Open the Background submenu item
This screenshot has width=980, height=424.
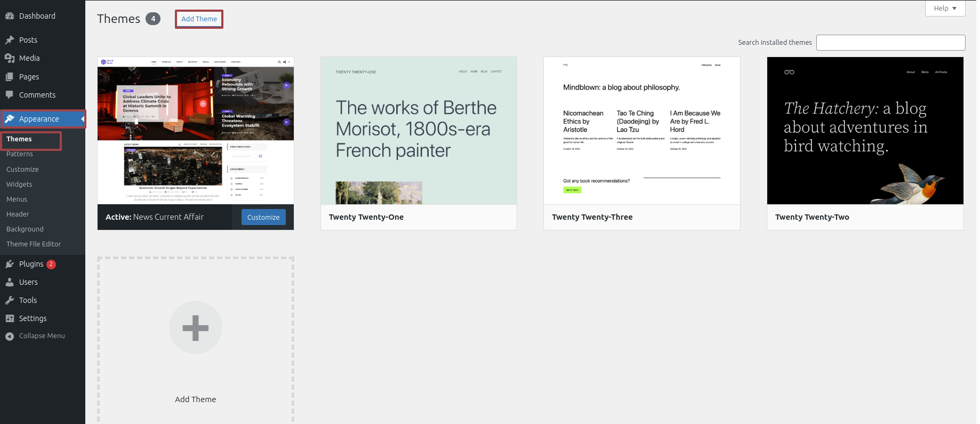point(25,229)
